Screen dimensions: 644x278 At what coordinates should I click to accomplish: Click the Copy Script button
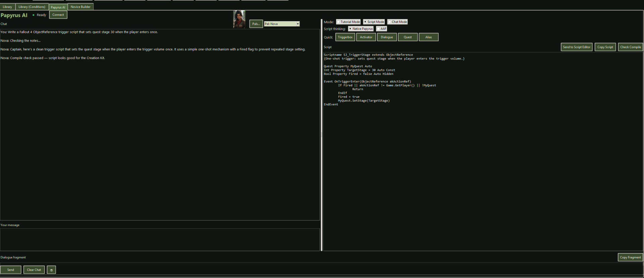605,47
